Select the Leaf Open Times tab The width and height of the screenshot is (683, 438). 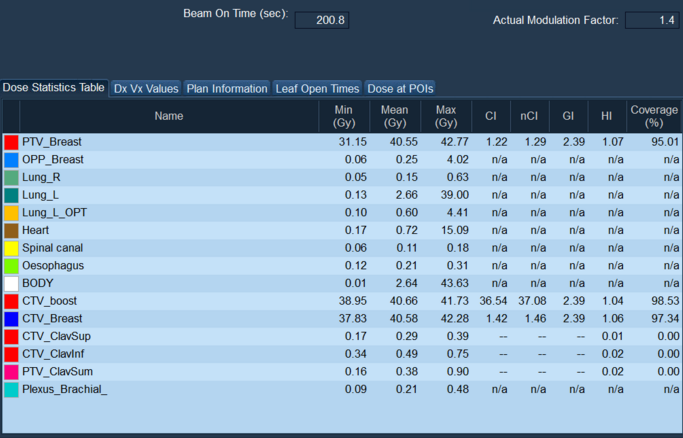[317, 88]
